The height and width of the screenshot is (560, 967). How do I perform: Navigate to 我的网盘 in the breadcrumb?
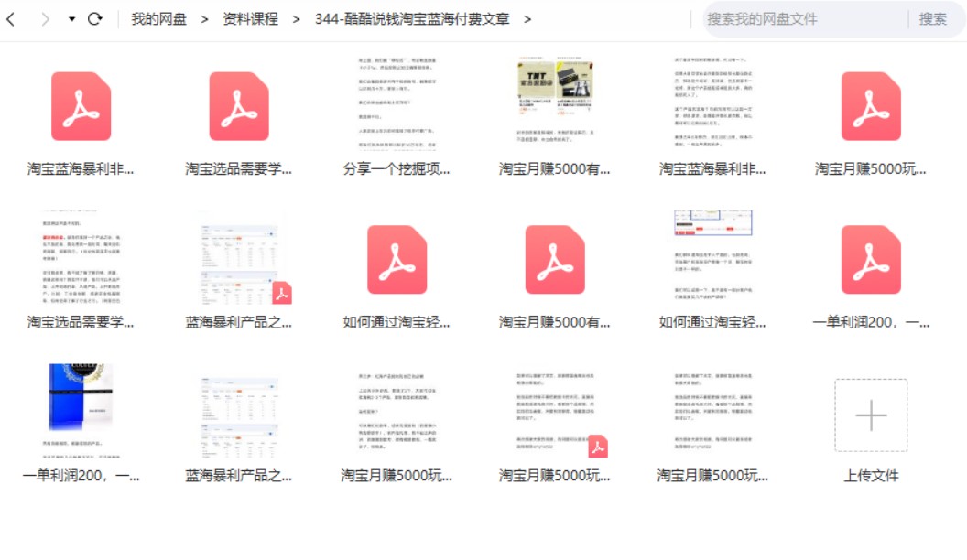click(158, 19)
